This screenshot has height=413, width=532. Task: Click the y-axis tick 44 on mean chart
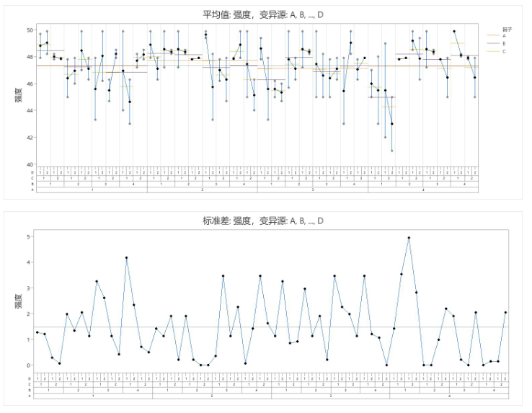[x=30, y=110]
